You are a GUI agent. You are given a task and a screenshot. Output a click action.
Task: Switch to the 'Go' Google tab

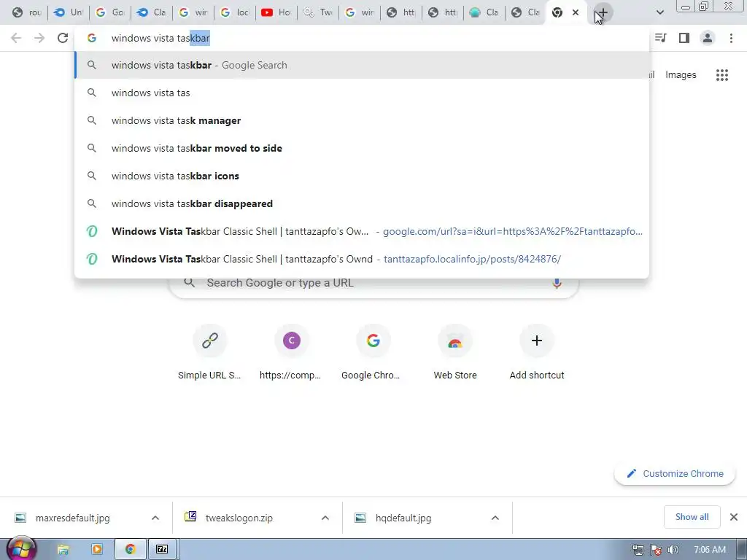pyautogui.click(x=110, y=12)
